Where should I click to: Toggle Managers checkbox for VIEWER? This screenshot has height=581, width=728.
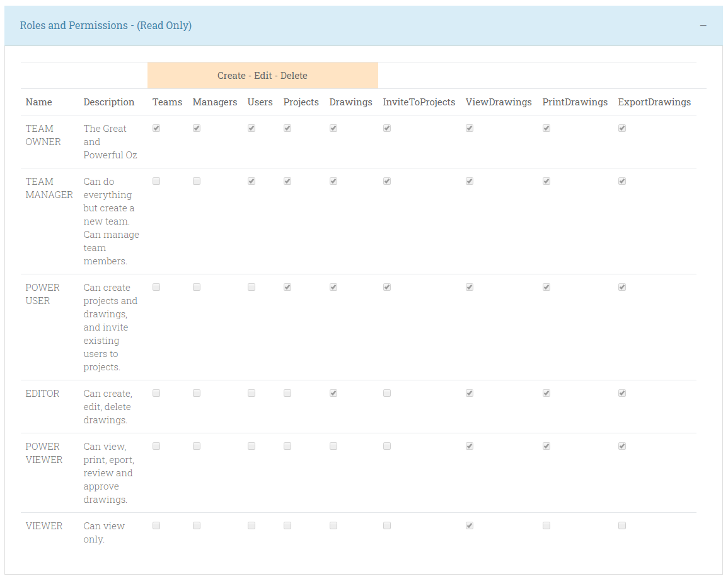click(x=197, y=525)
